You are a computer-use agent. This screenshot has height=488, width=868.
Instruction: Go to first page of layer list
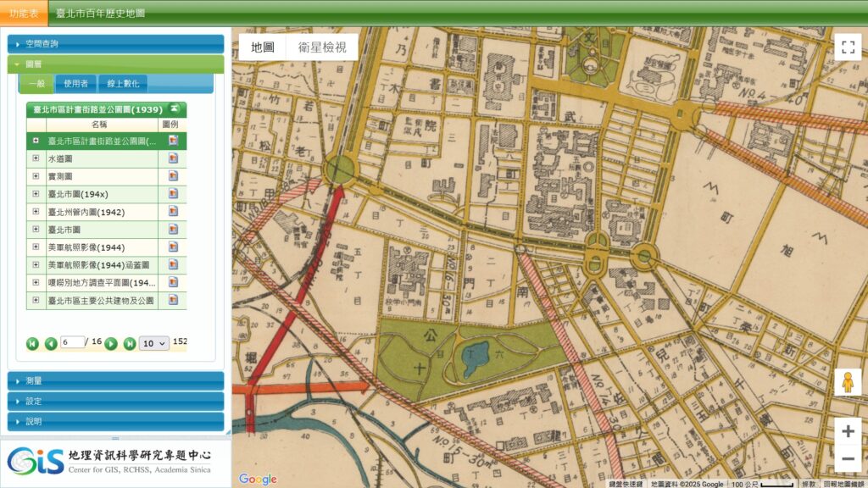32,344
